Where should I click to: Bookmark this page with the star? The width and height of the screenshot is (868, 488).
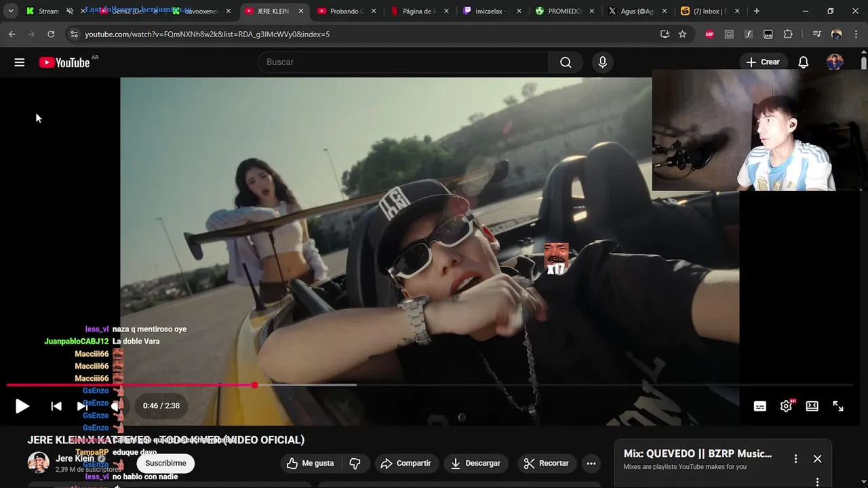[x=682, y=34]
